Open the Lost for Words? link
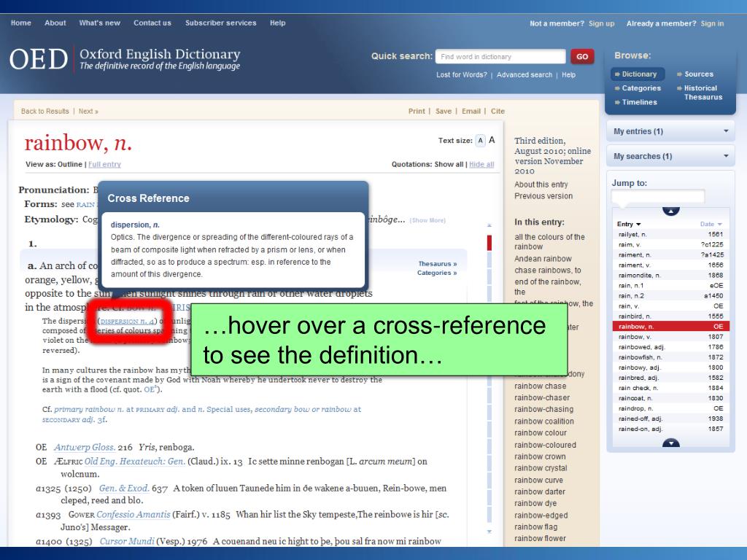Viewport: 747px width, 560px height. tap(462, 75)
